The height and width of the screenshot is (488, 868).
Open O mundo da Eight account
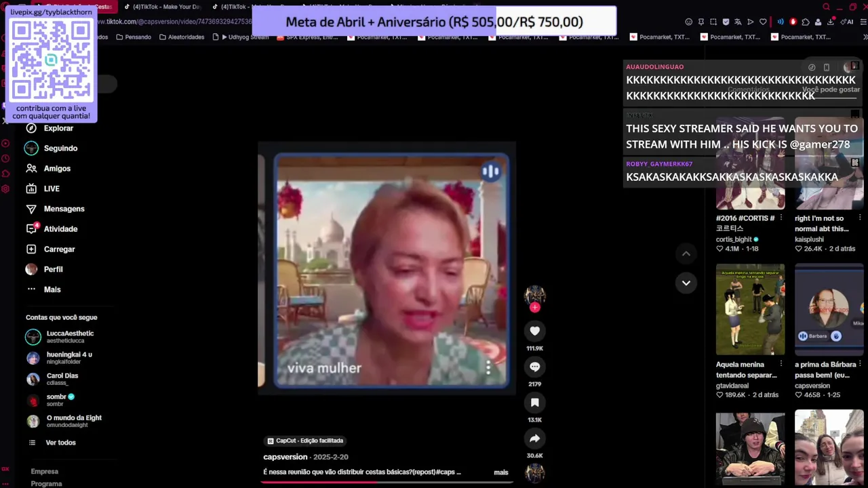click(x=64, y=421)
